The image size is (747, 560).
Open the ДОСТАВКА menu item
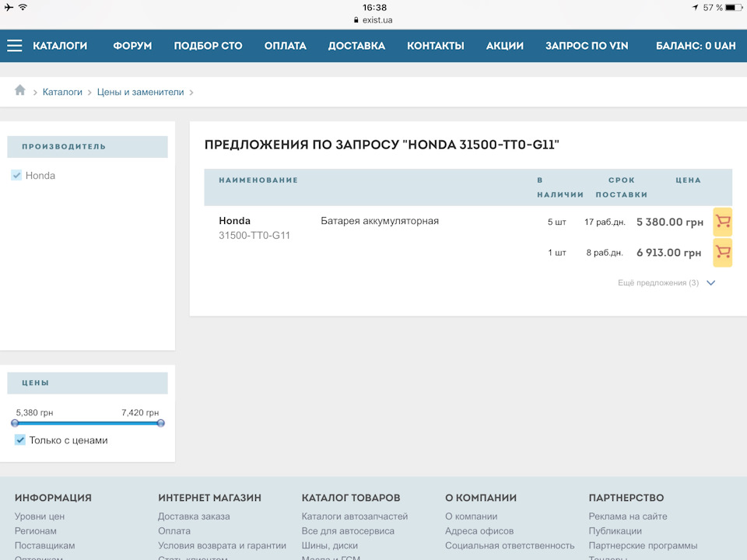[356, 46]
